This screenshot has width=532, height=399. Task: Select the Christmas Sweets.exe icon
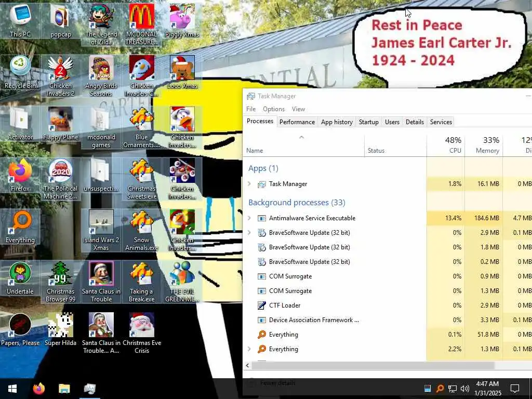[141, 179]
